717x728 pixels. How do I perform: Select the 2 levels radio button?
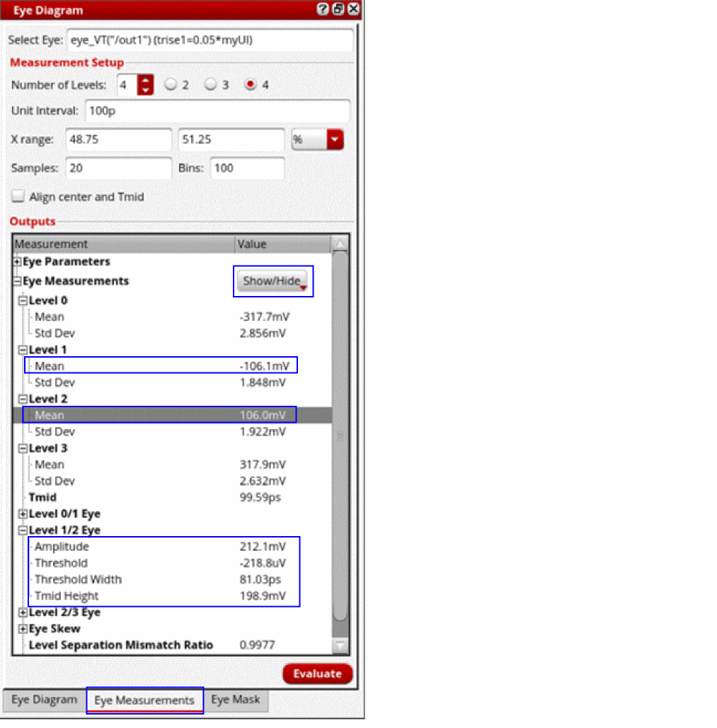click(x=171, y=84)
